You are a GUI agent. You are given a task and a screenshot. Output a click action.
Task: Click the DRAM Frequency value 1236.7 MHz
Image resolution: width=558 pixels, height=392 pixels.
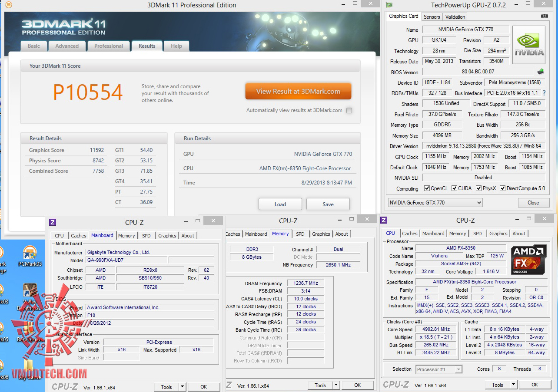click(306, 283)
